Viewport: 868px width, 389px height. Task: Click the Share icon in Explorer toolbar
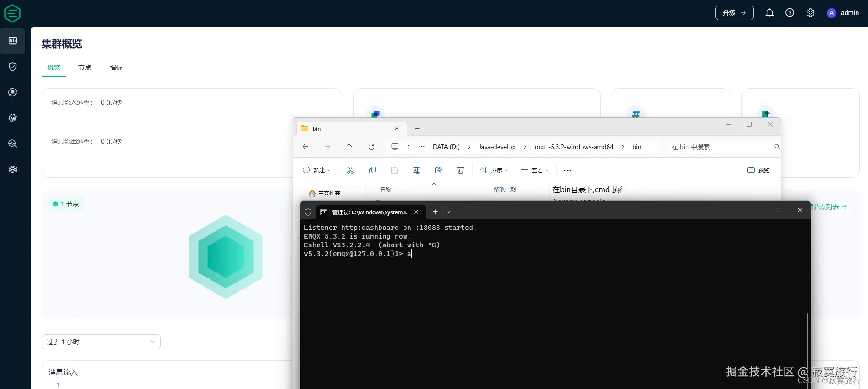[x=438, y=170]
